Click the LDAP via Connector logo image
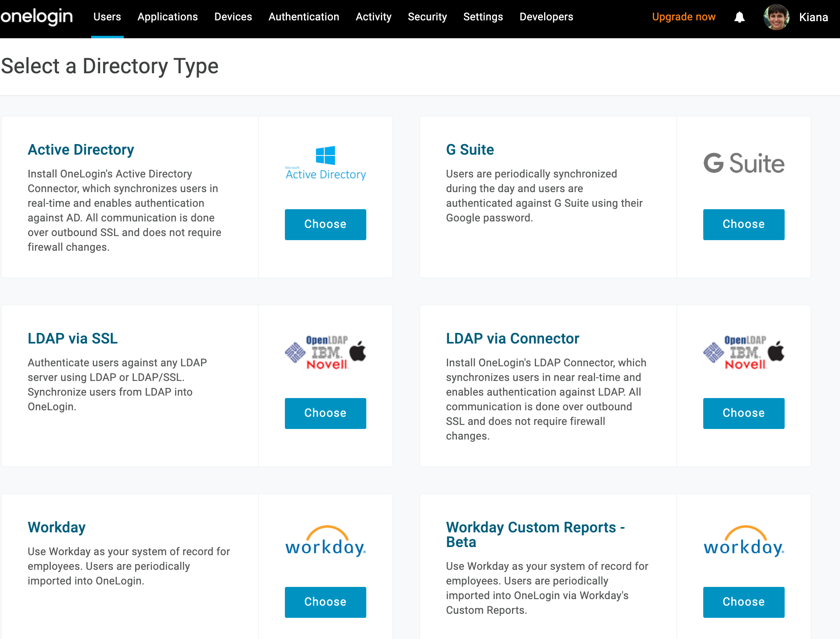840x639 pixels. click(x=744, y=352)
